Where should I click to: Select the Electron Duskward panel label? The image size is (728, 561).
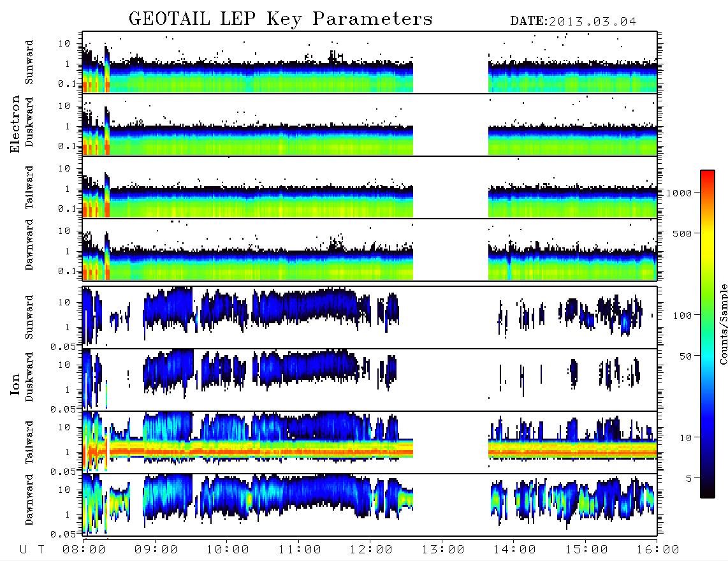click(29, 122)
